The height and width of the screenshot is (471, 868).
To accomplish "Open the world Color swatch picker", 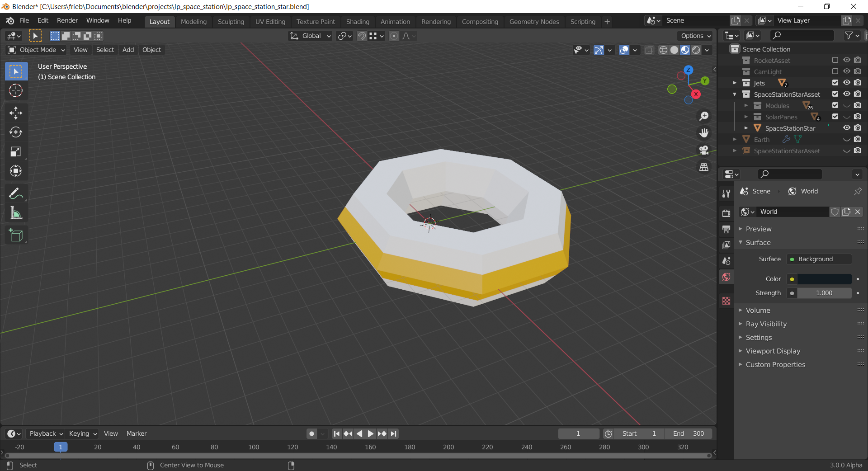I will 824,279.
